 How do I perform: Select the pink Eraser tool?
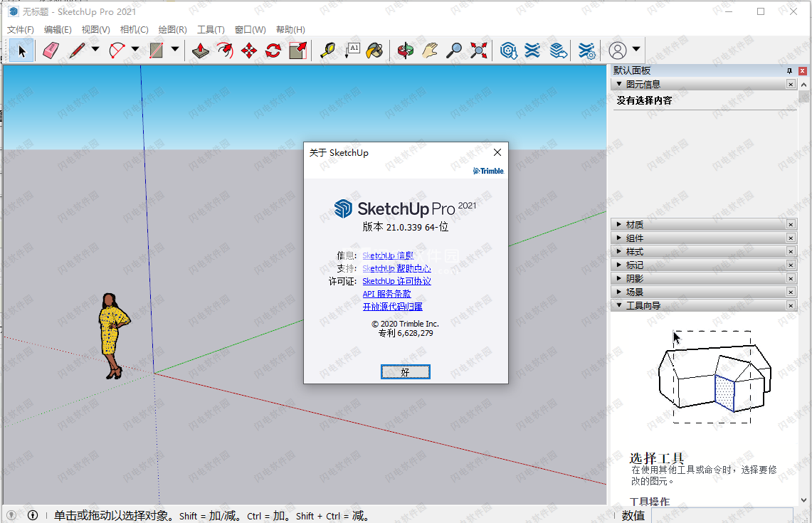(x=51, y=51)
